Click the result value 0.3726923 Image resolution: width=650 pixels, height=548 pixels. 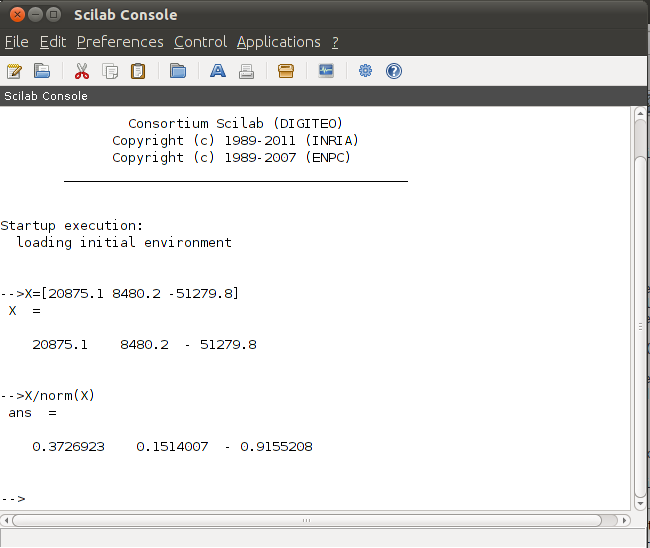(x=68, y=446)
